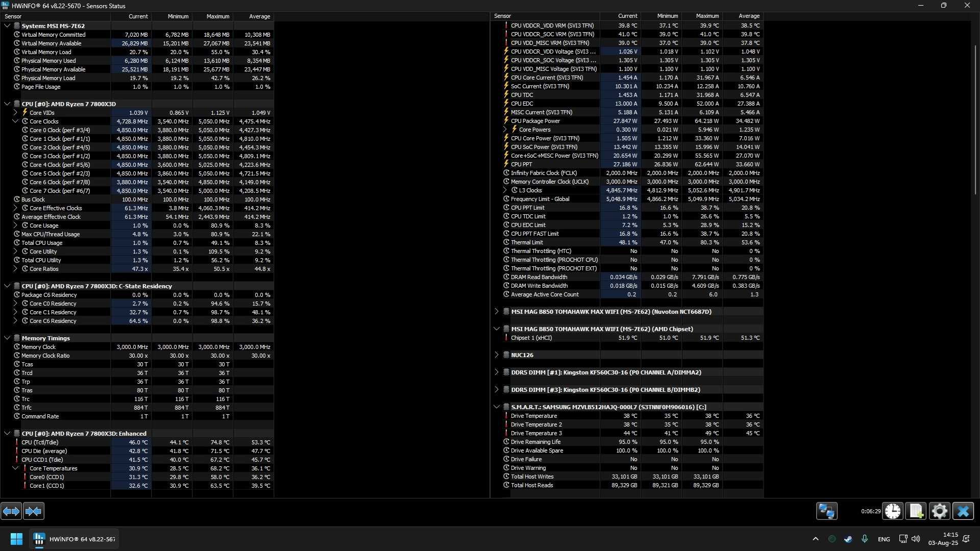980x551 pixels.
Task: Select the Core 0 Clock (perf #3/4) row
Action: click(x=137, y=130)
